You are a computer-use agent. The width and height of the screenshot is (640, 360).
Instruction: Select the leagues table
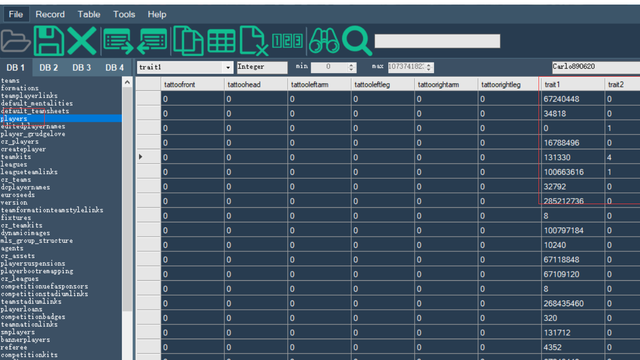pos(14,164)
